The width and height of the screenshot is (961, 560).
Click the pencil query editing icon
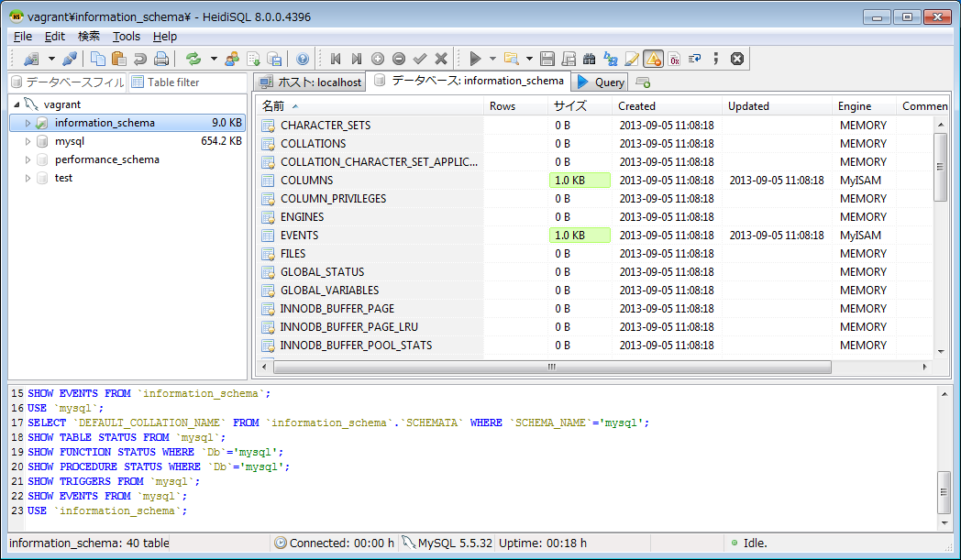tap(632, 59)
